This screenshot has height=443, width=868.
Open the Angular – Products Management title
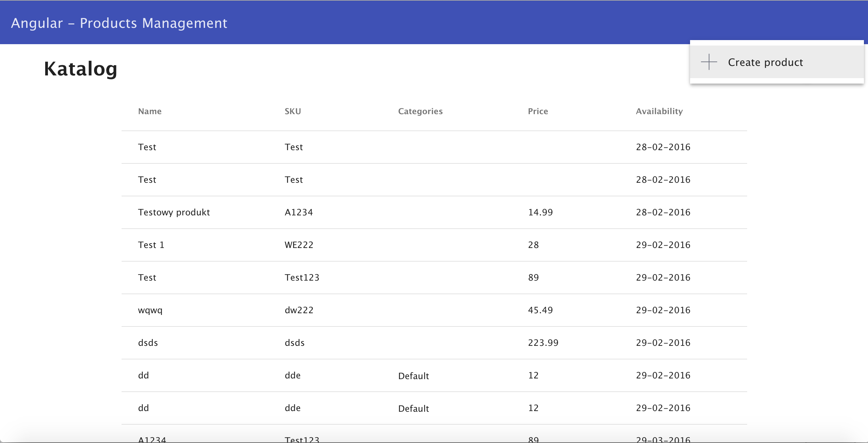(x=119, y=23)
